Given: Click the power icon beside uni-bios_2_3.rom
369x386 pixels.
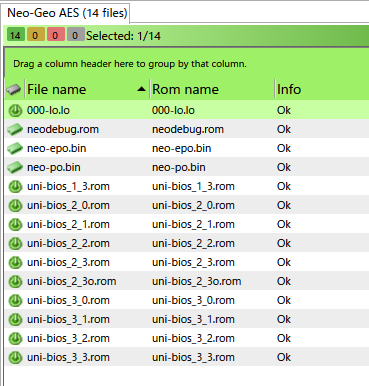Looking at the screenshot, I should (x=15, y=262).
